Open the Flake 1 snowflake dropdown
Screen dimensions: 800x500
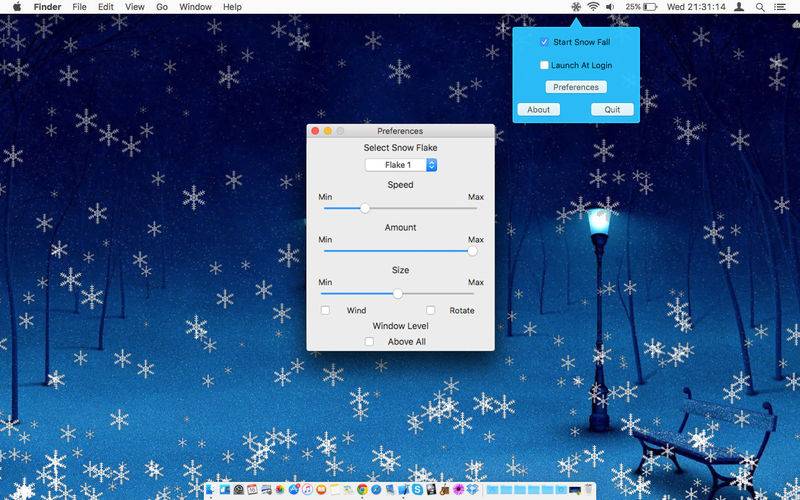401,165
